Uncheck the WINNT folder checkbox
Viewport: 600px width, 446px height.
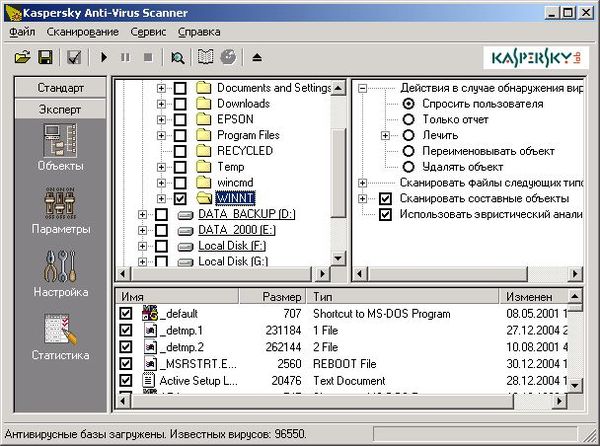180,199
